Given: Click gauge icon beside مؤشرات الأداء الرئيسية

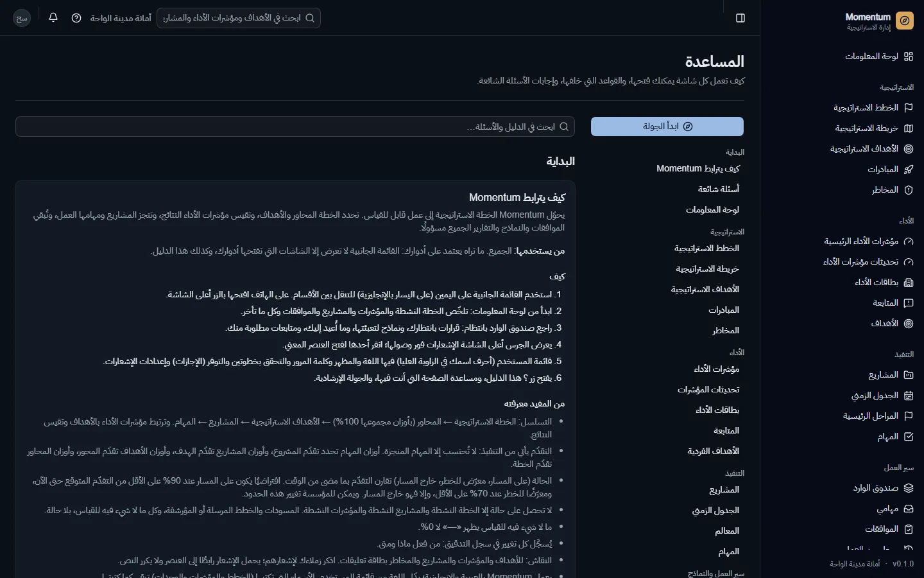Looking at the screenshot, I should click(x=909, y=241).
